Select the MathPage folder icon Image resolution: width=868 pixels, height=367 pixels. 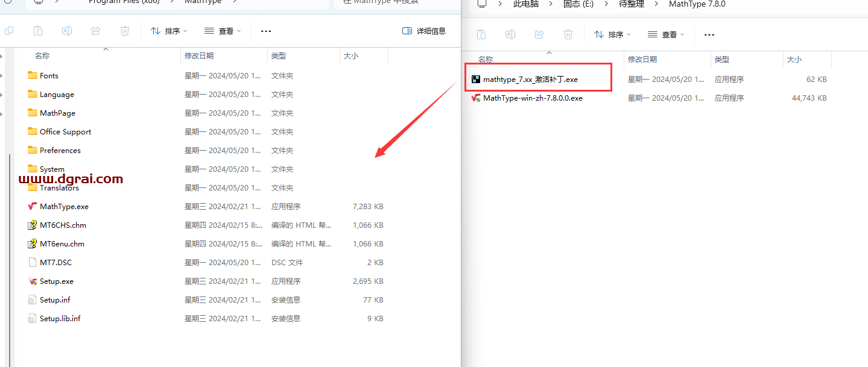pos(33,113)
